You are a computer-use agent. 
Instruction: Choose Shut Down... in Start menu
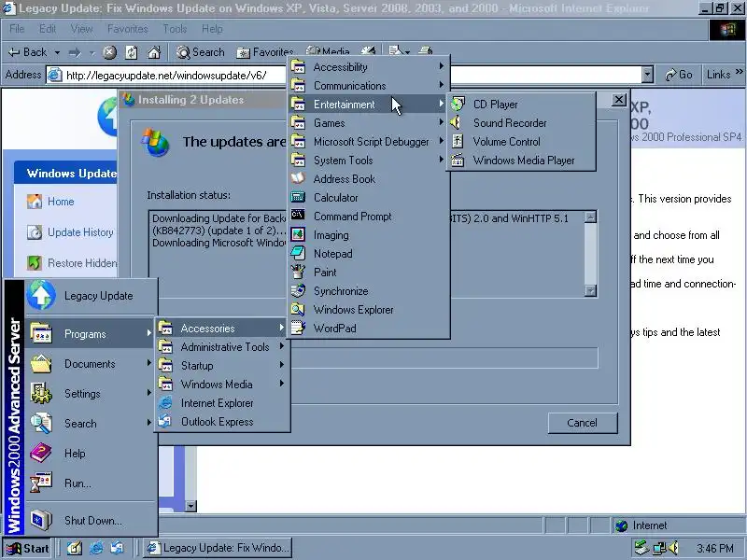pos(91,521)
